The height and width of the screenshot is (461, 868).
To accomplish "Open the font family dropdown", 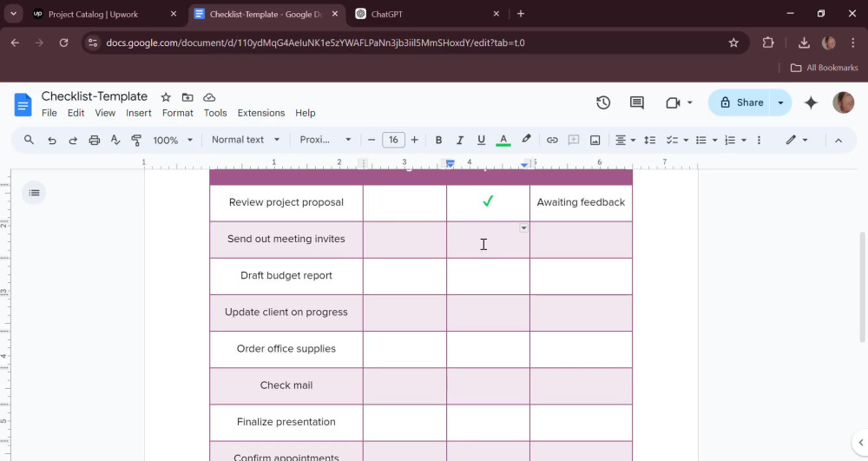I will [325, 140].
